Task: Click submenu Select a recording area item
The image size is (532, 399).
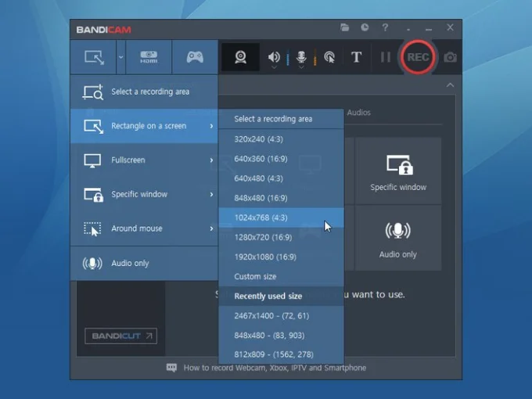Action: pos(282,119)
